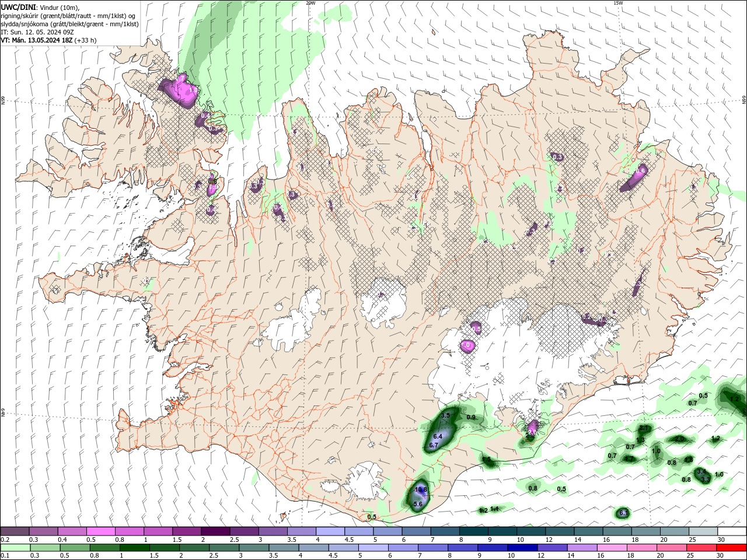The height and width of the screenshot is (560, 747).
Task: Click the '15W' longitude label at the top
Action: pos(618,3)
